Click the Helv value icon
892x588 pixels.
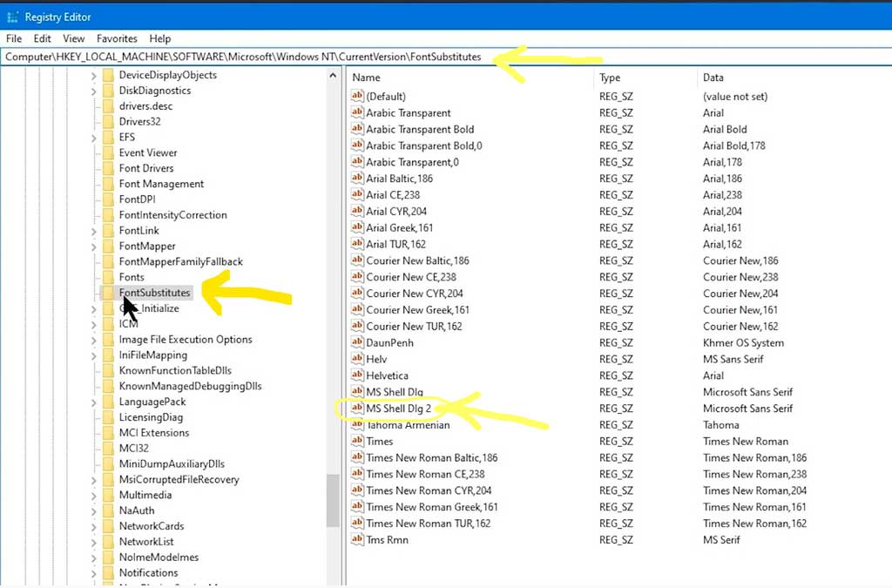(357, 358)
